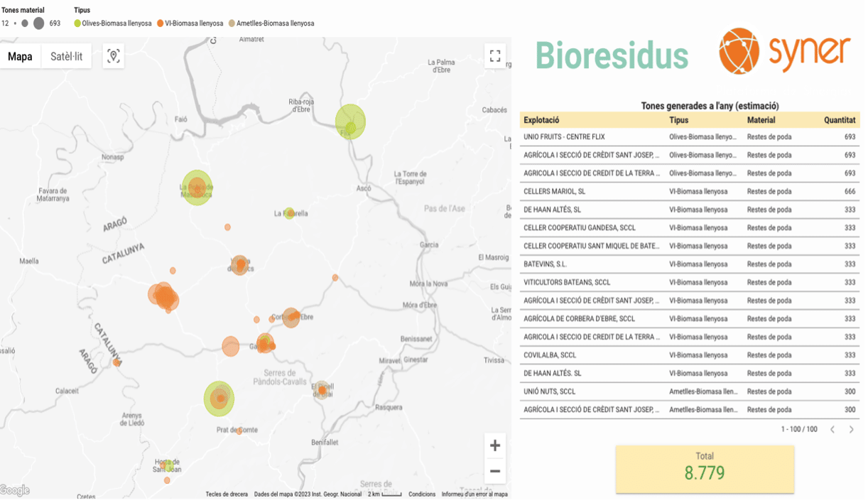Select row BATEVINS, S.L.

click(690, 264)
